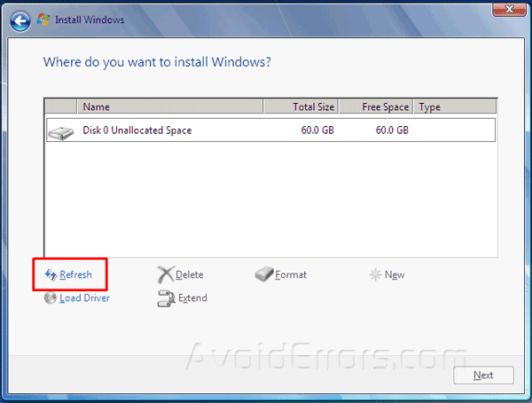Image resolution: width=532 pixels, height=403 pixels.
Task: Select the Disk 0 Unallocated Space row
Action: (270, 130)
